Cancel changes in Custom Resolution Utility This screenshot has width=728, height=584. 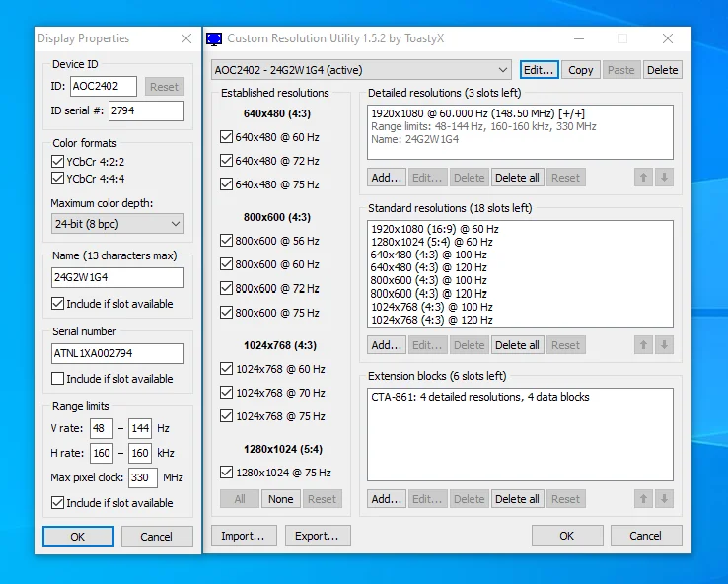click(646, 536)
